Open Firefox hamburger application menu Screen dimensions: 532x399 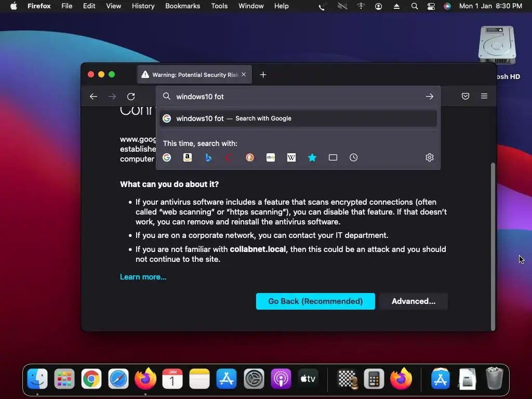point(484,96)
